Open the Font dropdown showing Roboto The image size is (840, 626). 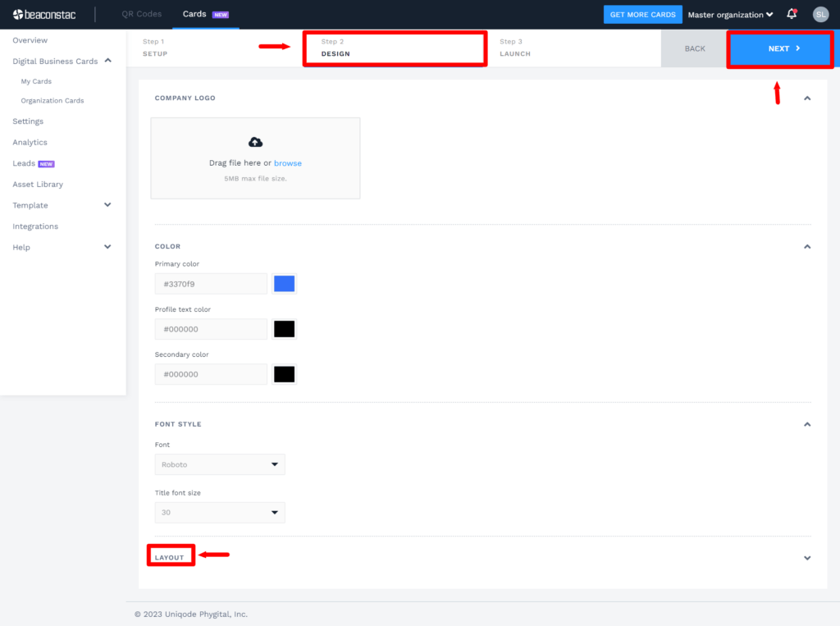click(220, 464)
